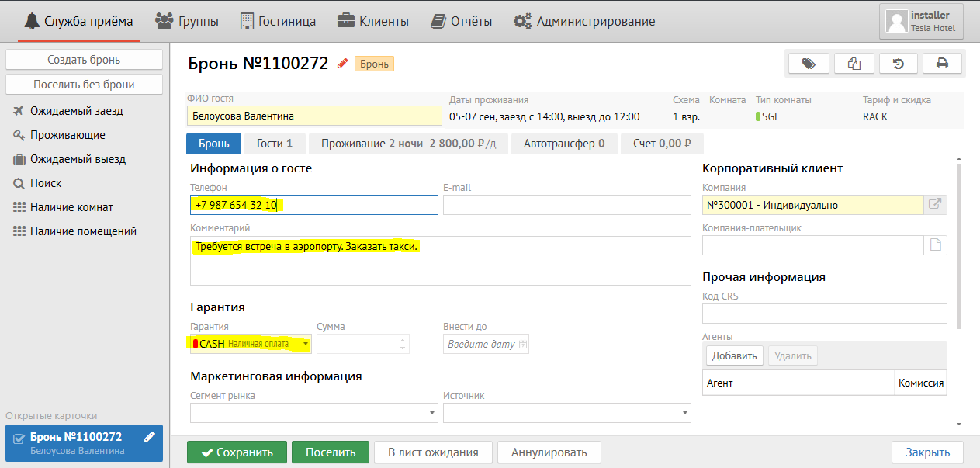Open the Сегмент рынка dropdown
The image size is (980, 468).
(x=432, y=414)
